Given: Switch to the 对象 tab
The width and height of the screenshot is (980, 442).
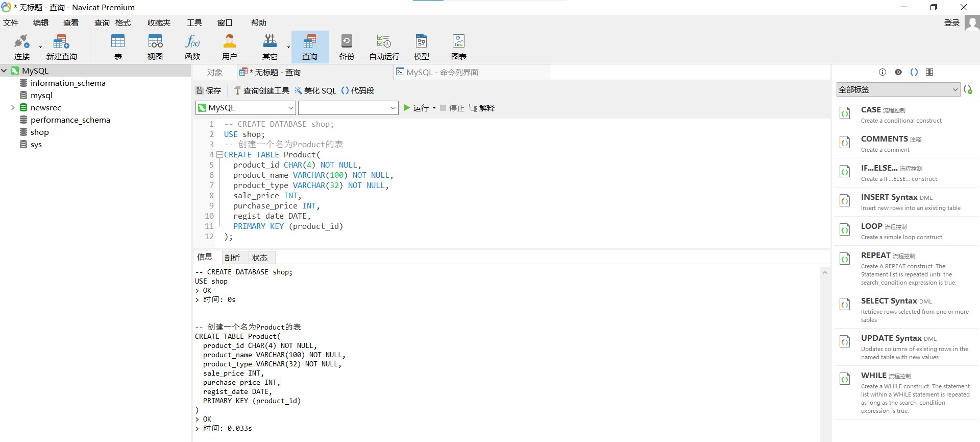Looking at the screenshot, I should tap(215, 73).
